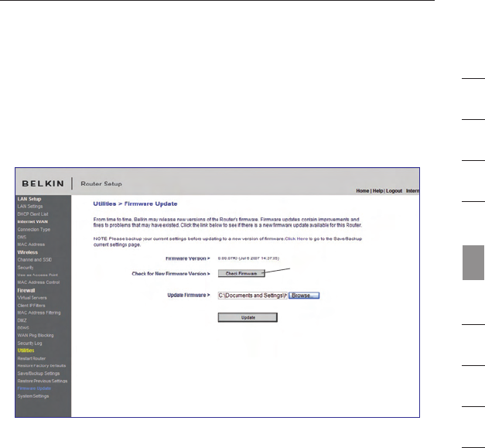Click the Update button

click(248, 317)
